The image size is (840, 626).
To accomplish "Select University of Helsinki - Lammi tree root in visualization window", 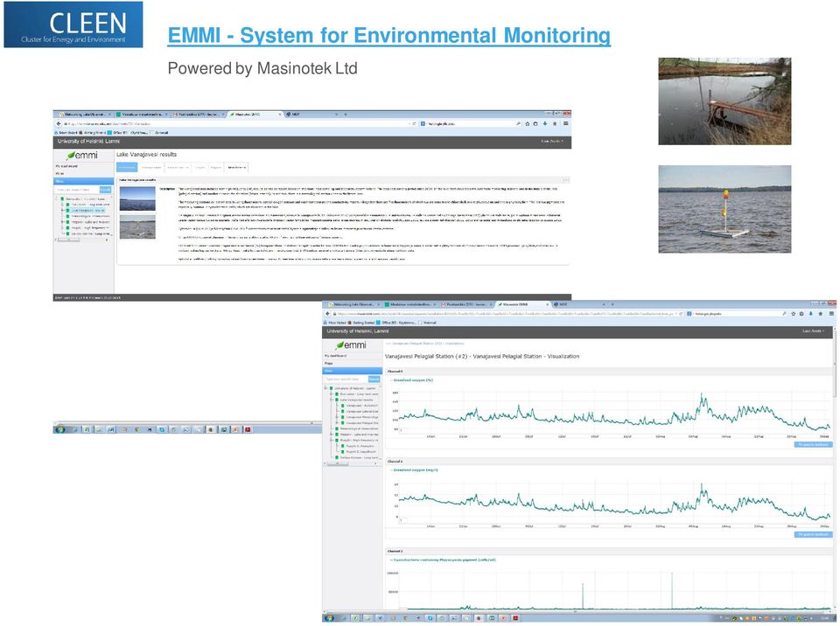I will click(354, 388).
